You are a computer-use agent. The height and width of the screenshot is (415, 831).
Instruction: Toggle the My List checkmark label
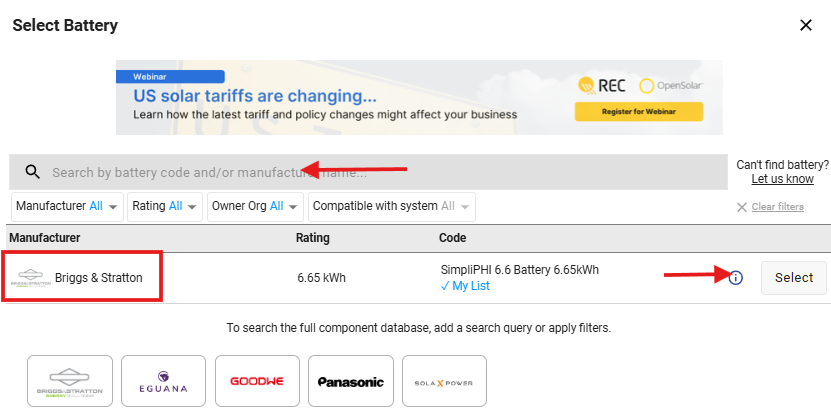coord(465,286)
